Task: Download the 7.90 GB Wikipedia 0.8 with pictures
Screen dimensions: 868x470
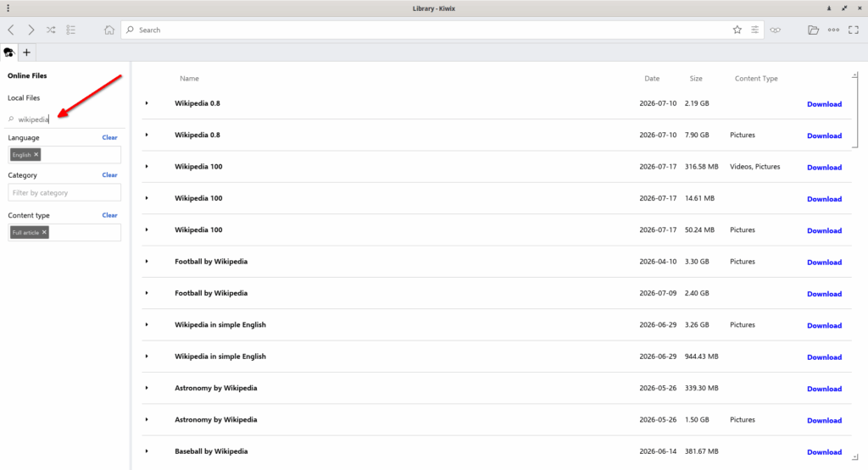Action: click(824, 135)
